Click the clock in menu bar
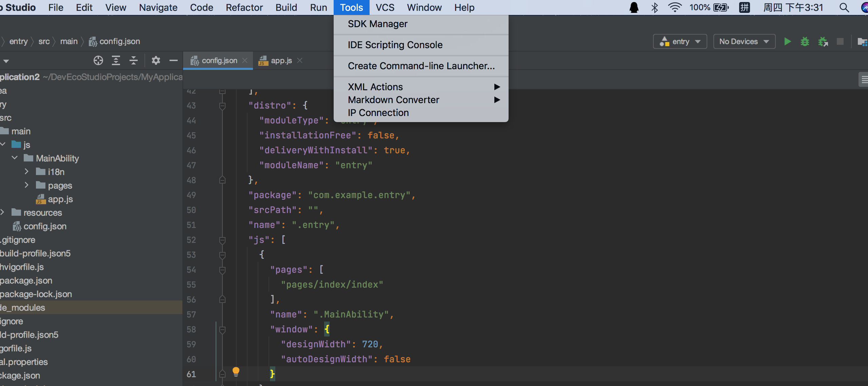The height and width of the screenshot is (386, 868). coord(793,7)
